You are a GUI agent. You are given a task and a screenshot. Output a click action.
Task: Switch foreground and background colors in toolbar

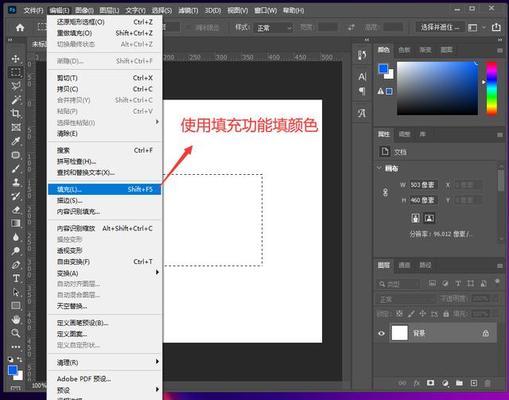click(x=20, y=359)
